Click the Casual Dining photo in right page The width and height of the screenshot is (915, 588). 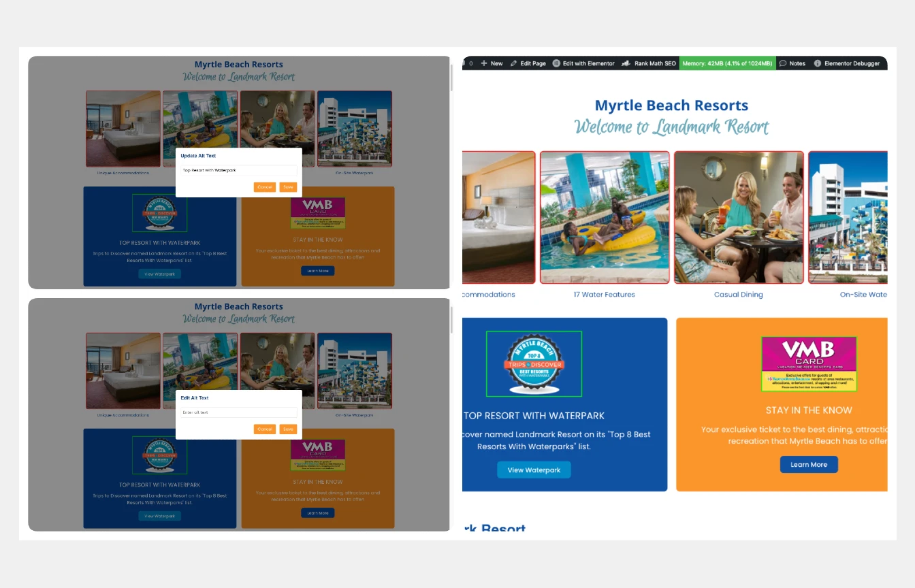[739, 217]
